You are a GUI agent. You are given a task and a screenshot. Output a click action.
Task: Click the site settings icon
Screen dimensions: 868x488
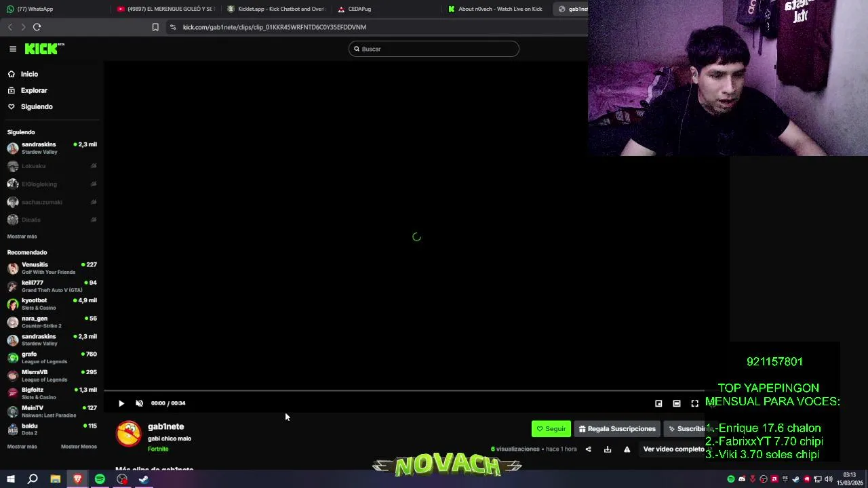tap(173, 27)
